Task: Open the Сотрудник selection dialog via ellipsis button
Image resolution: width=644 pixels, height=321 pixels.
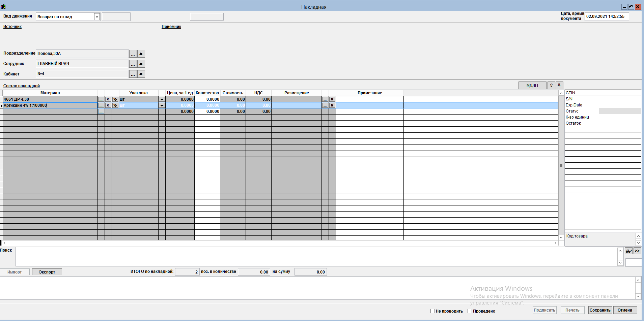Action: click(133, 64)
